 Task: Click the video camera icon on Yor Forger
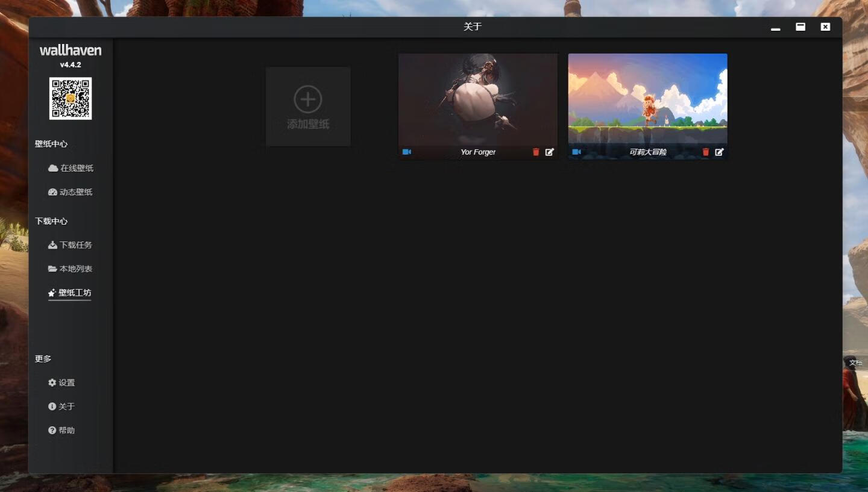pyautogui.click(x=407, y=152)
